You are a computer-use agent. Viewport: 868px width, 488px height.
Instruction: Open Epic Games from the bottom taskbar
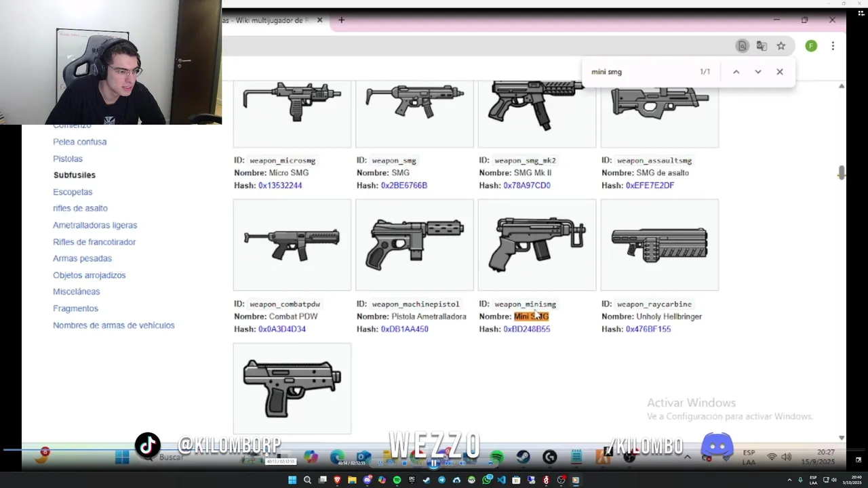pos(412,480)
